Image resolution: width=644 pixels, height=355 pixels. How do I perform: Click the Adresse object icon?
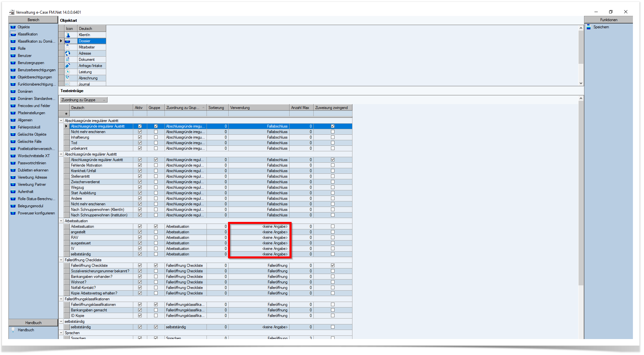[68, 53]
